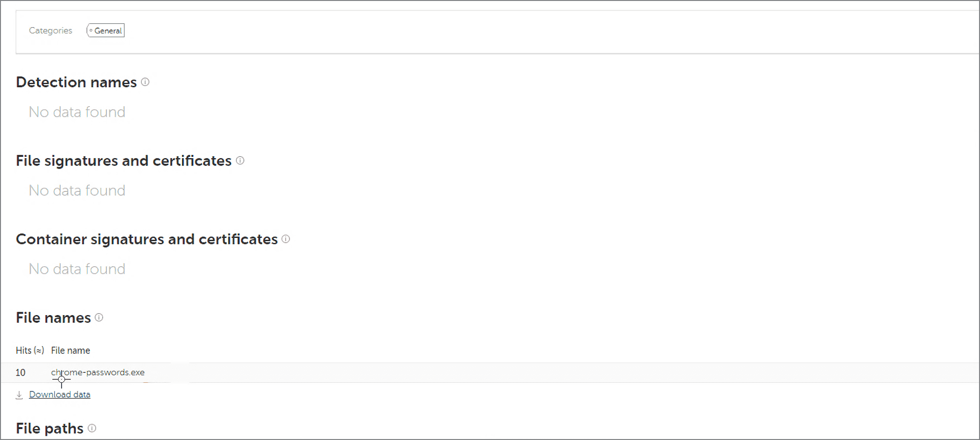This screenshot has width=980, height=440.
Task: Click the Categories label
Action: point(51,31)
